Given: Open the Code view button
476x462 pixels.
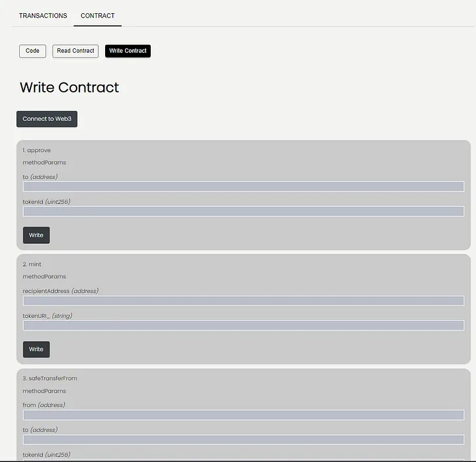Looking at the screenshot, I should [x=32, y=51].
